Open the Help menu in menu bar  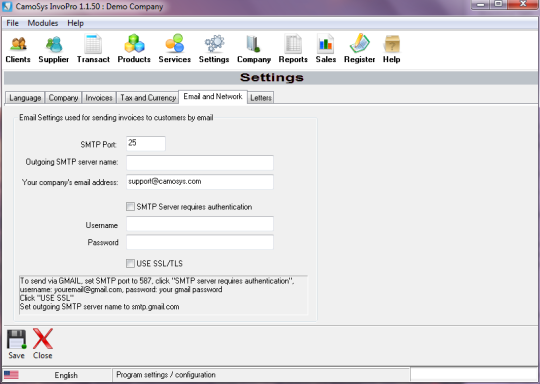point(75,23)
